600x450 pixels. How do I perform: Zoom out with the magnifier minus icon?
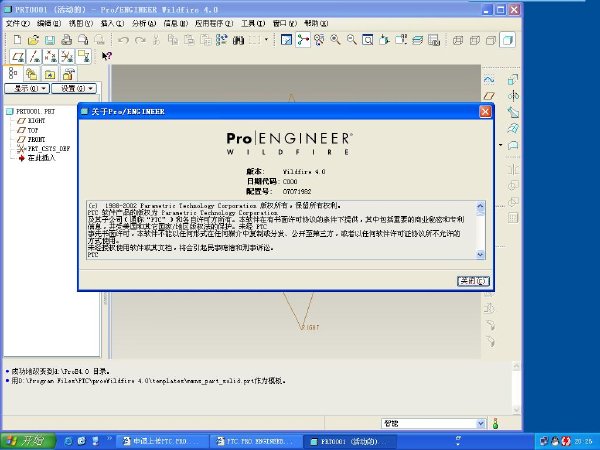(x=352, y=40)
